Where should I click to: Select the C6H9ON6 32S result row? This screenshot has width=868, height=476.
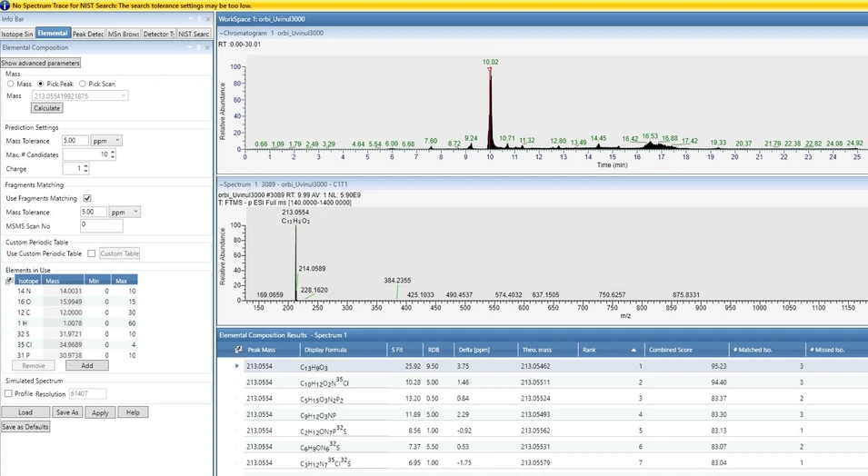click(x=555, y=446)
